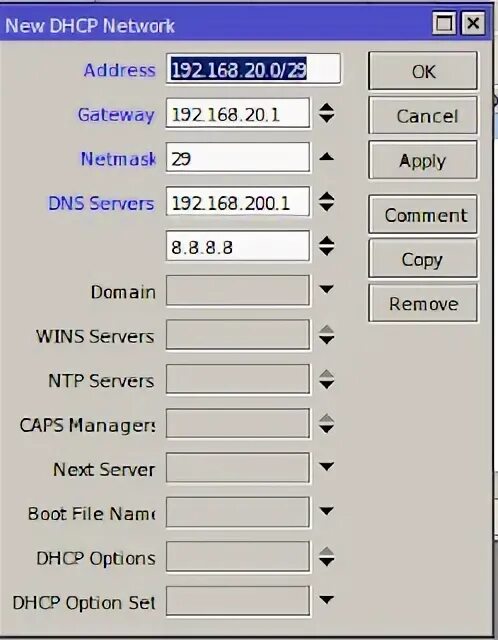Click the 'Address' field label
The height and width of the screenshot is (640, 498).
[120, 70]
